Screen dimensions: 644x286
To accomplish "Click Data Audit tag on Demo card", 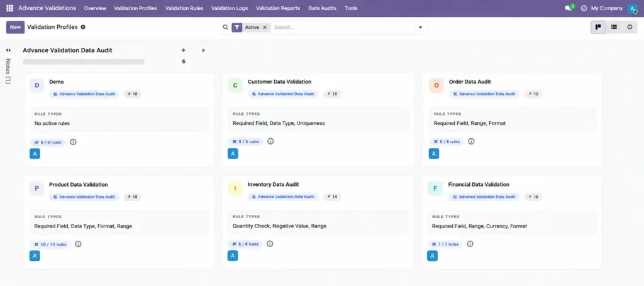I will coord(84,94).
